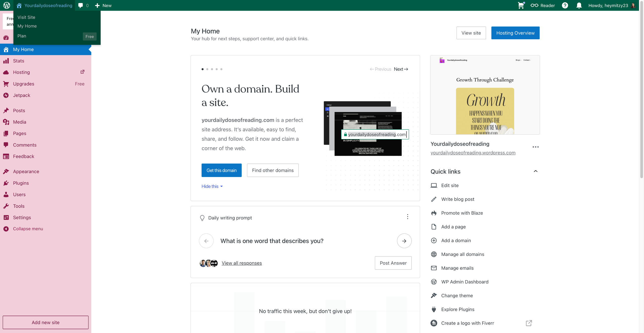Open the notifications bell
This screenshot has height=333, width=644.
click(579, 5)
